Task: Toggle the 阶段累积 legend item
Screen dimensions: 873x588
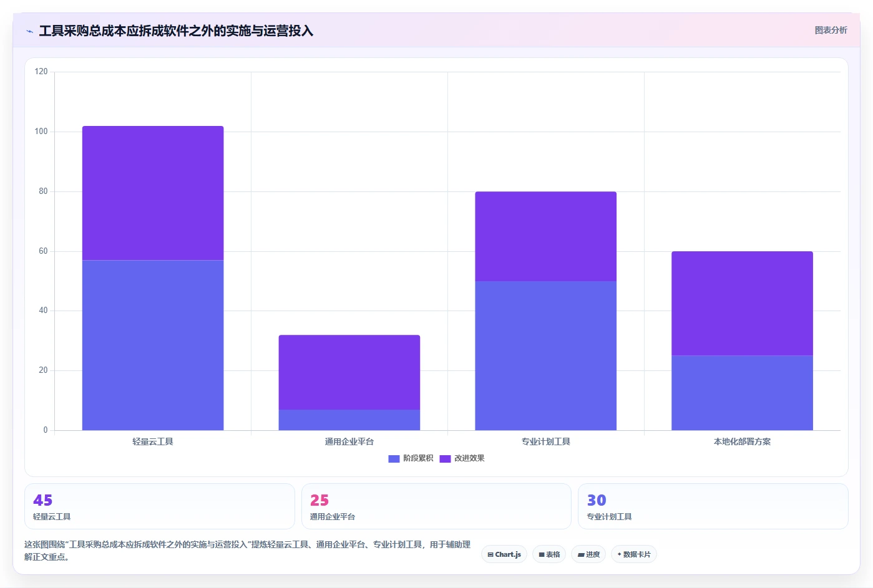Action: [411, 458]
